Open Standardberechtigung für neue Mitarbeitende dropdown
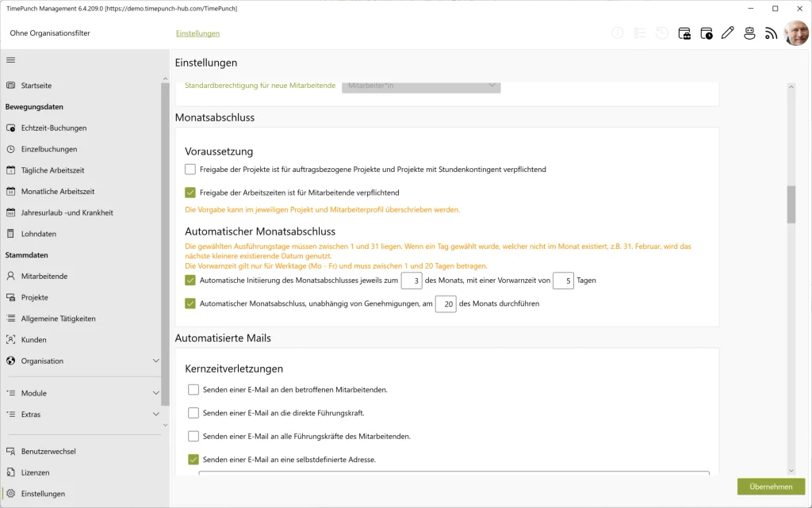Screen dimensions: 812x508 point(421,86)
